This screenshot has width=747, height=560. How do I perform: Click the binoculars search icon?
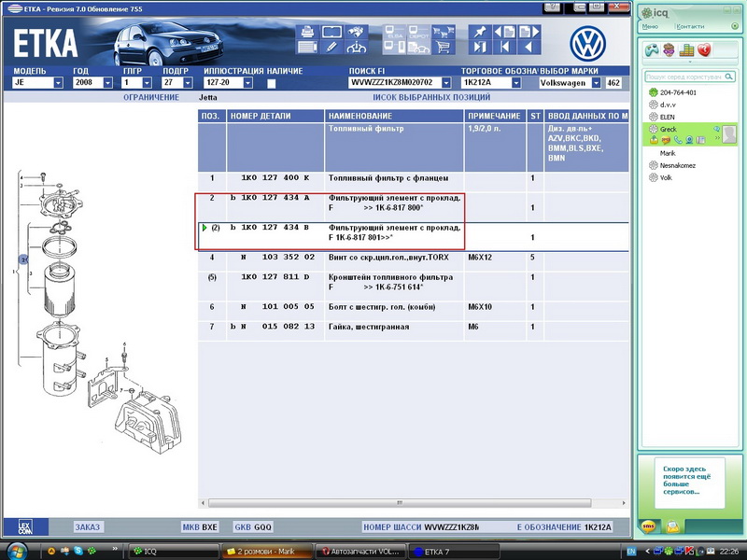coord(356,32)
